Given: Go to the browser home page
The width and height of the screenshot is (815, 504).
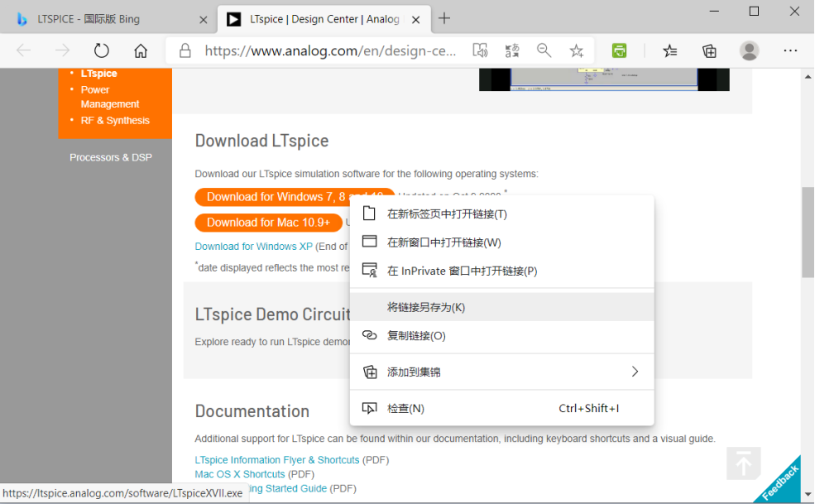Looking at the screenshot, I should point(141,50).
